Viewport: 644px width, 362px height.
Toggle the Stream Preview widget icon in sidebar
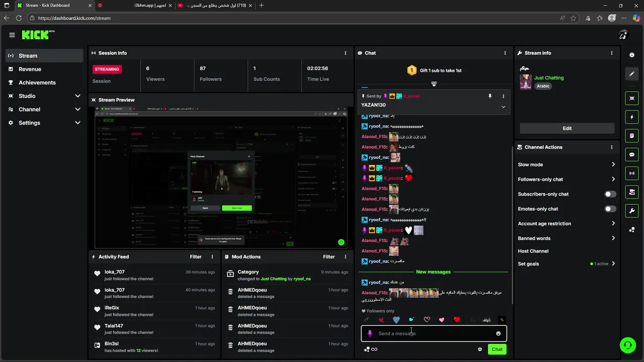[x=632, y=98]
